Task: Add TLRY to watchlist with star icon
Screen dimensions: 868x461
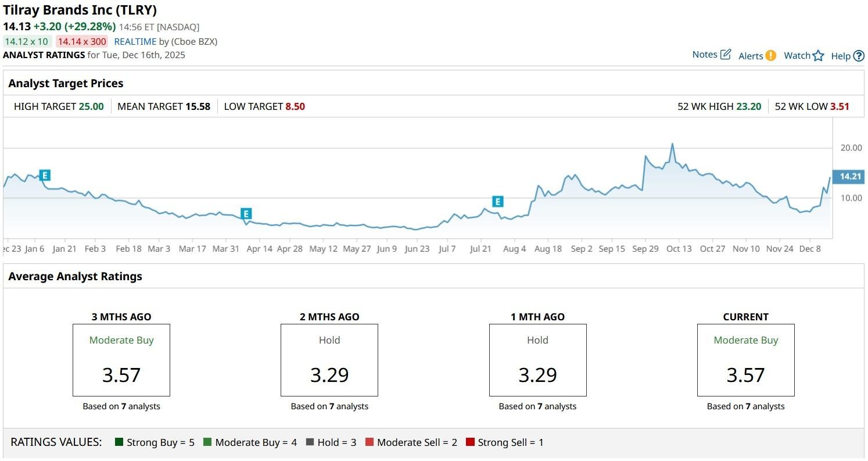Action: (x=818, y=56)
